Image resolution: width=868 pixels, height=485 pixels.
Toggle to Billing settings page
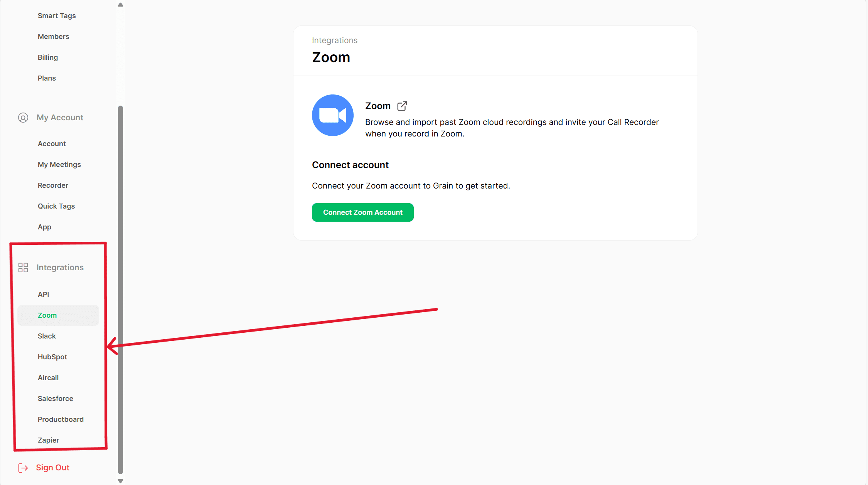click(x=48, y=57)
